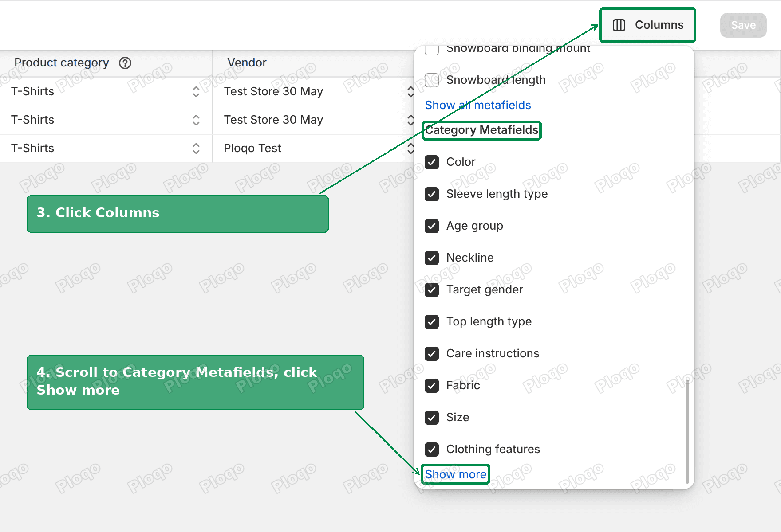Uncheck the Fabric checkbox

pyautogui.click(x=432, y=386)
